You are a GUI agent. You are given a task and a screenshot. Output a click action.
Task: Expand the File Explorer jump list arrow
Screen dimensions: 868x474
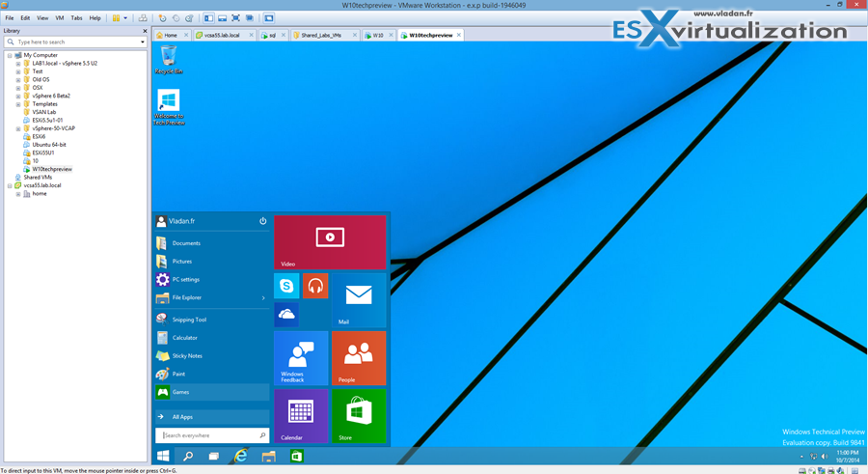(x=263, y=297)
